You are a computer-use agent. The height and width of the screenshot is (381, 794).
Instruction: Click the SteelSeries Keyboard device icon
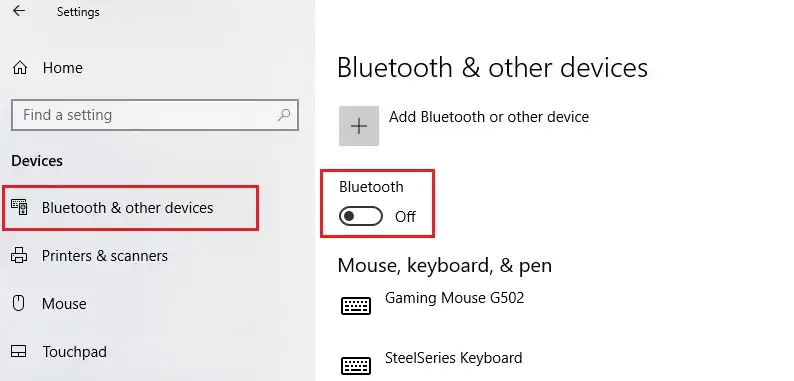tap(356, 366)
